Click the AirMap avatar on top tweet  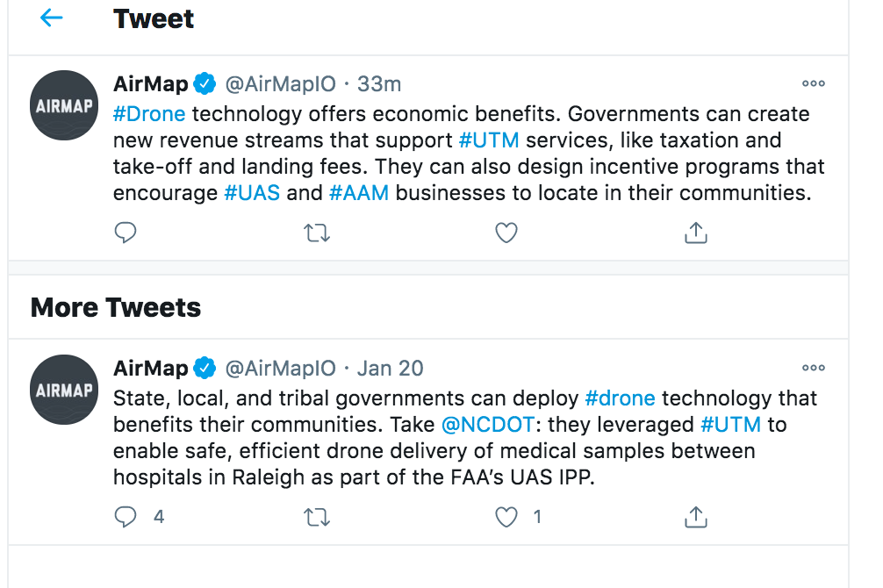[x=63, y=104]
